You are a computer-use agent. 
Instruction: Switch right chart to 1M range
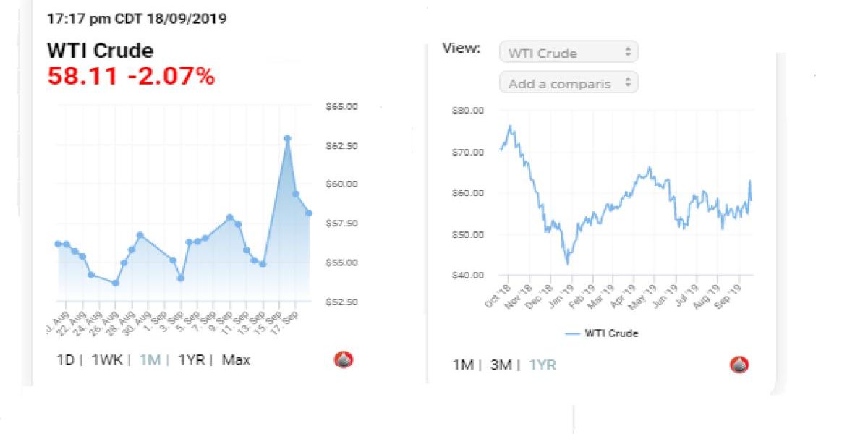[463, 365]
